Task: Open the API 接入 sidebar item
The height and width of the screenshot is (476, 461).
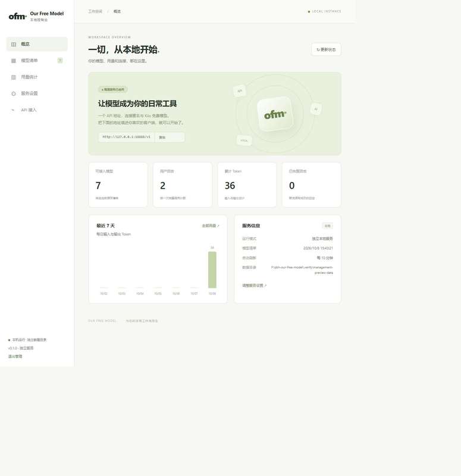Action: point(37,109)
